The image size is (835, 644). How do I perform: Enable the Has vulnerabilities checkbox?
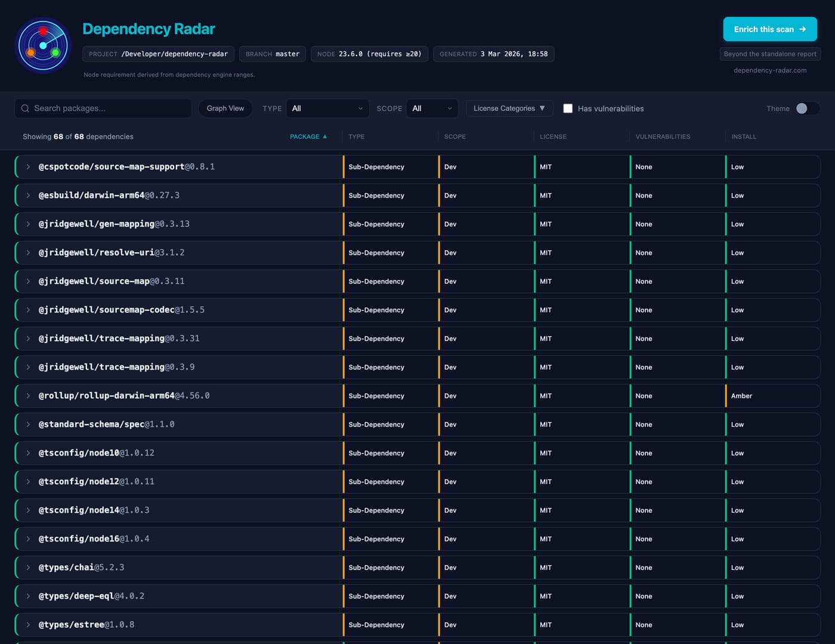(568, 108)
